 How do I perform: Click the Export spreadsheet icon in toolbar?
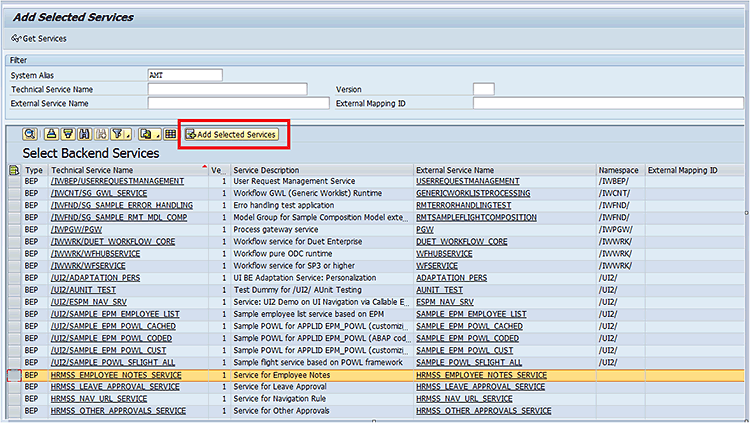click(x=145, y=134)
